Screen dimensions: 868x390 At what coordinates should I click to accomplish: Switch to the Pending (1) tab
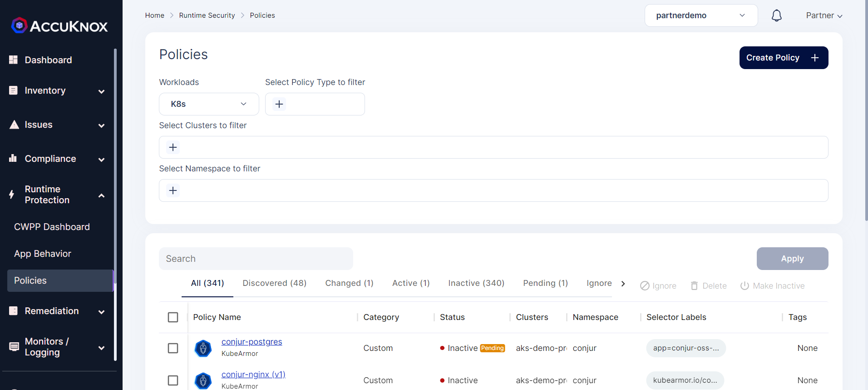[545, 283]
